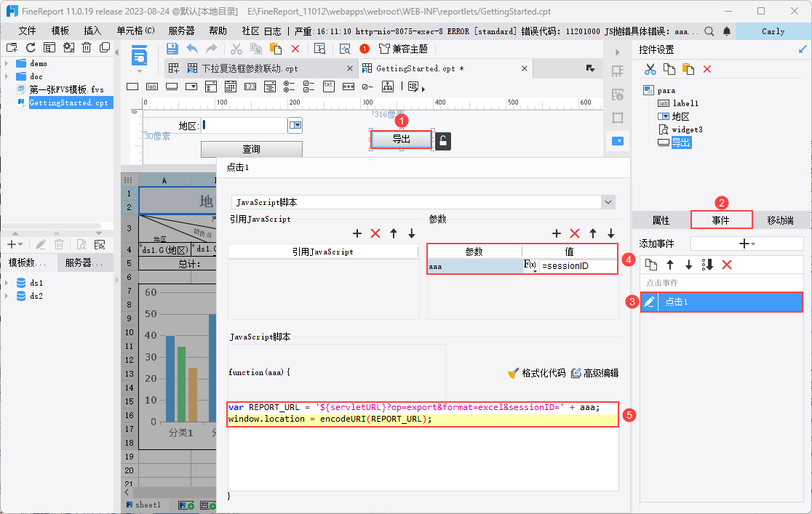Click the F(x) formula icon beside =sessionID
This screenshot has height=514, width=812.
tap(530, 266)
